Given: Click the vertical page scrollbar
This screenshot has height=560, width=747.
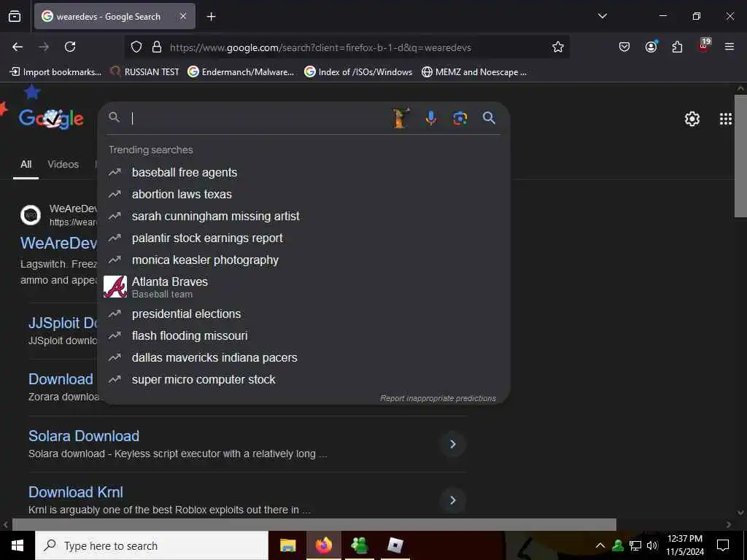Looking at the screenshot, I should click(740, 156).
